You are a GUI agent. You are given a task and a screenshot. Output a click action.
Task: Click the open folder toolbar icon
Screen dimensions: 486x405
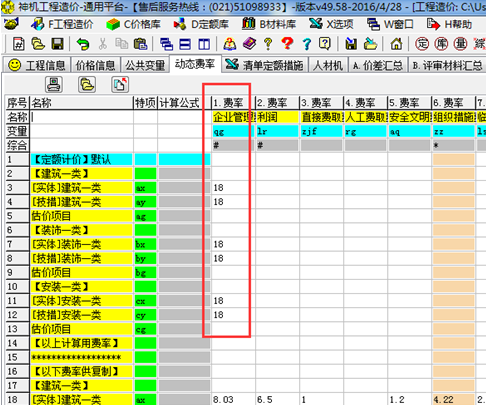38,44
